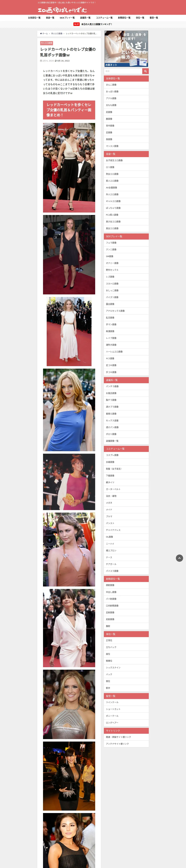Open the OL画像 sidebar link
The width and height of the screenshot is (186, 868).
click(x=126, y=537)
